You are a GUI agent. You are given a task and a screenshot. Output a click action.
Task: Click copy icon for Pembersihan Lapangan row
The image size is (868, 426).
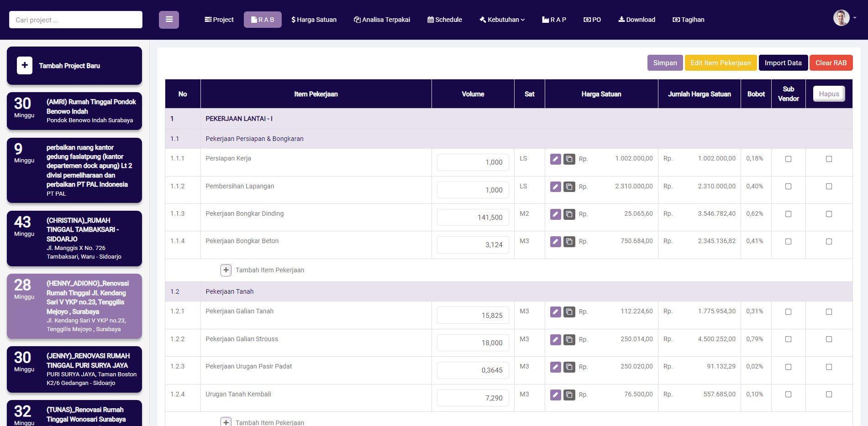pos(569,187)
